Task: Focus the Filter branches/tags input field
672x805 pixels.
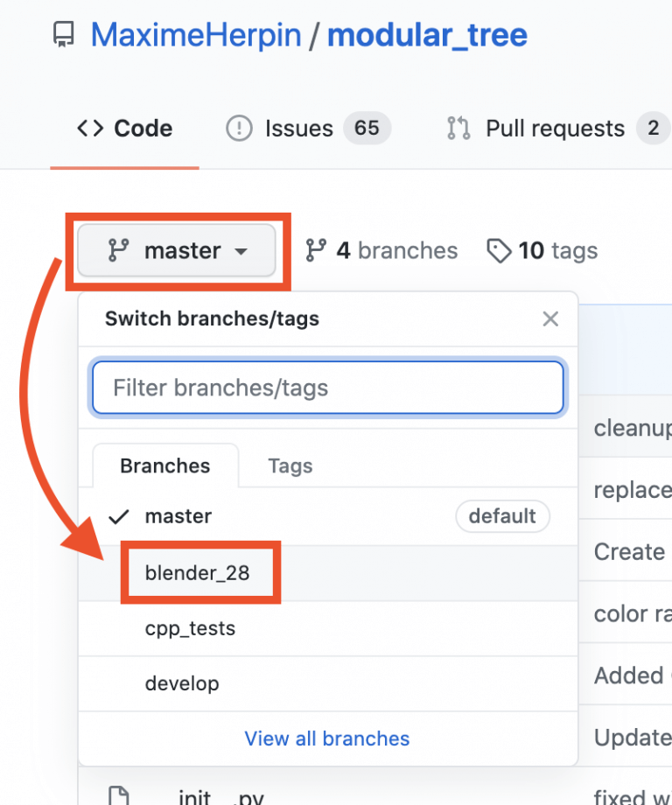Action: (327, 388)
